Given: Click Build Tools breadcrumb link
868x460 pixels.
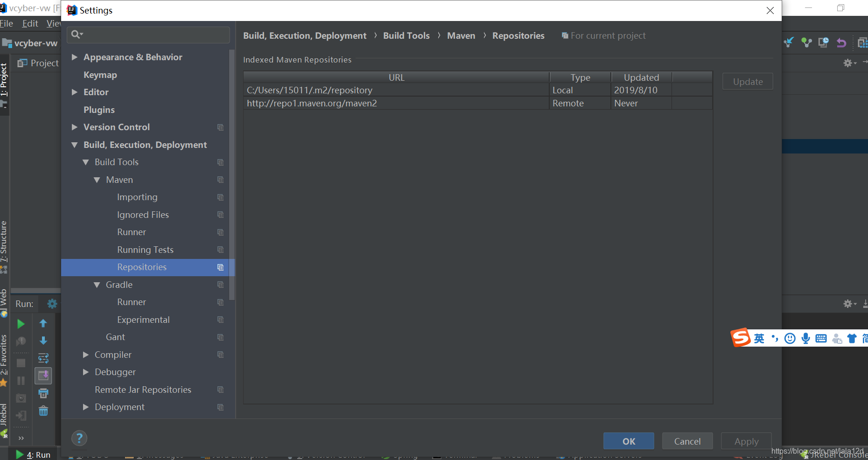Looking at the screenshot, I should tap(406, 35).
